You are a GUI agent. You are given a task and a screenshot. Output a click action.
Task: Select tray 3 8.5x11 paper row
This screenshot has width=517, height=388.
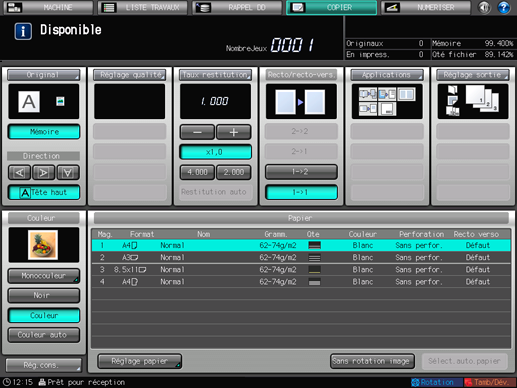tap(301, 270)
